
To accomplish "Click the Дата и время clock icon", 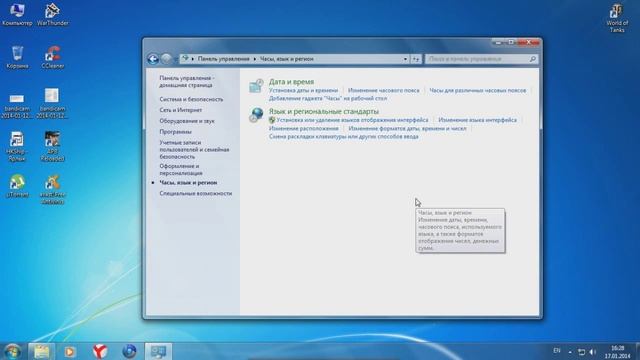I will [256, 86].
